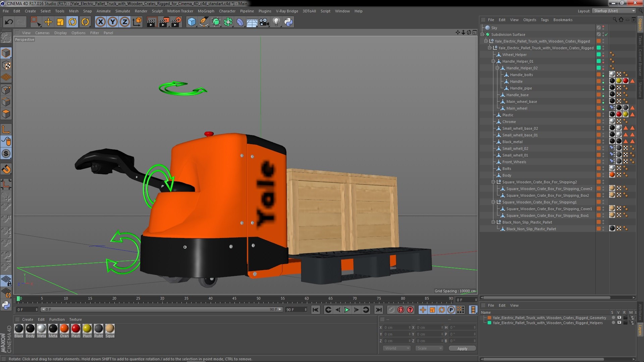Screen dimensions: 644x362
Task: Collapse Black_Non_Slip_Plastic_Pallet group
Action: [x=493, y=222]
